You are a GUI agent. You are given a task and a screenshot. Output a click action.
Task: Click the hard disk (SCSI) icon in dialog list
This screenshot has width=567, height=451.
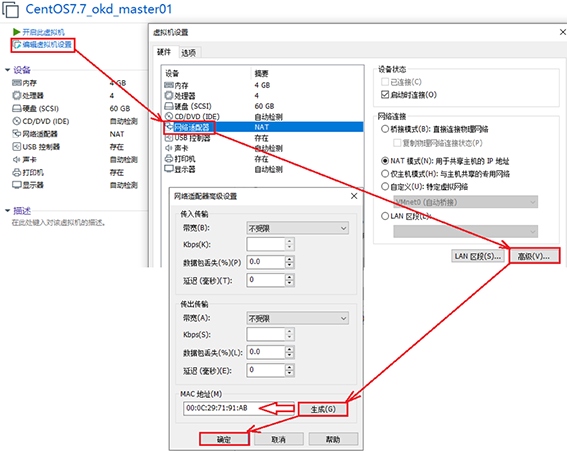(169, 106)
